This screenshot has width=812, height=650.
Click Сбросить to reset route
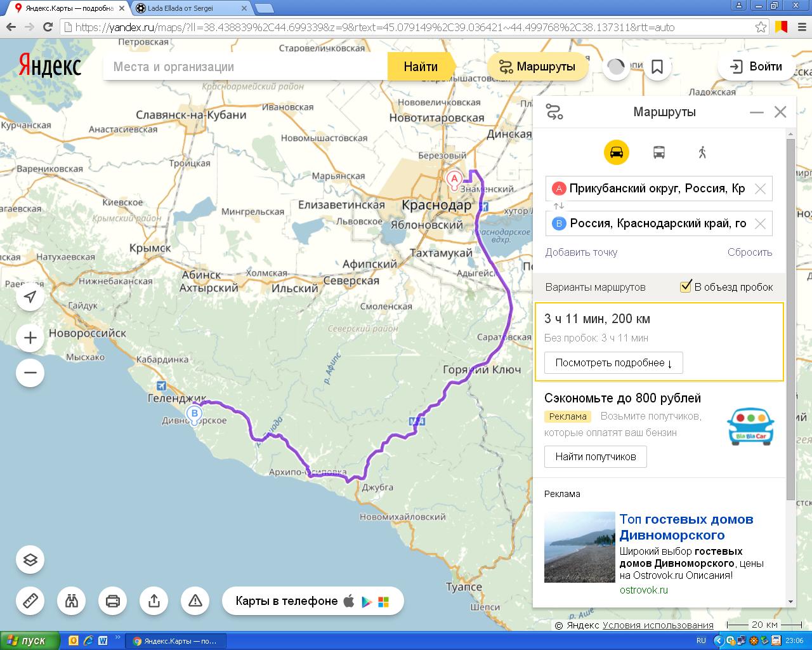[x=750, y=252]
